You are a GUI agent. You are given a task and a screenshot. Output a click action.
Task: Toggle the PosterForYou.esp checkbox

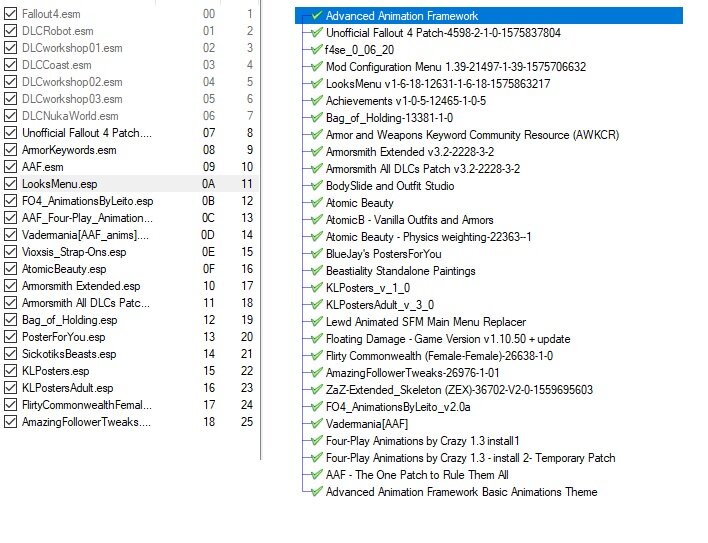point(10,337)
